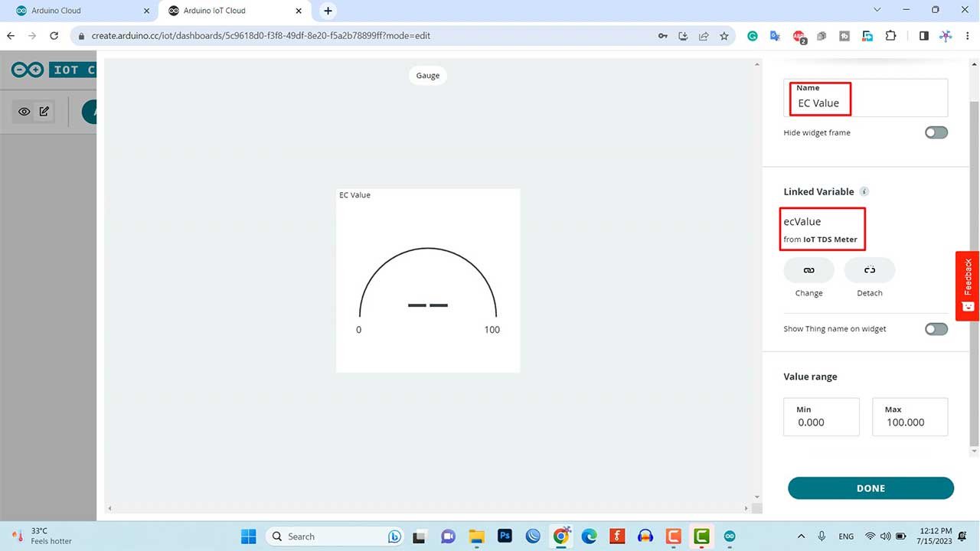Bookmark this page with star icon
Viewport: 980px width, 551px height.
[x=724, y=36]
